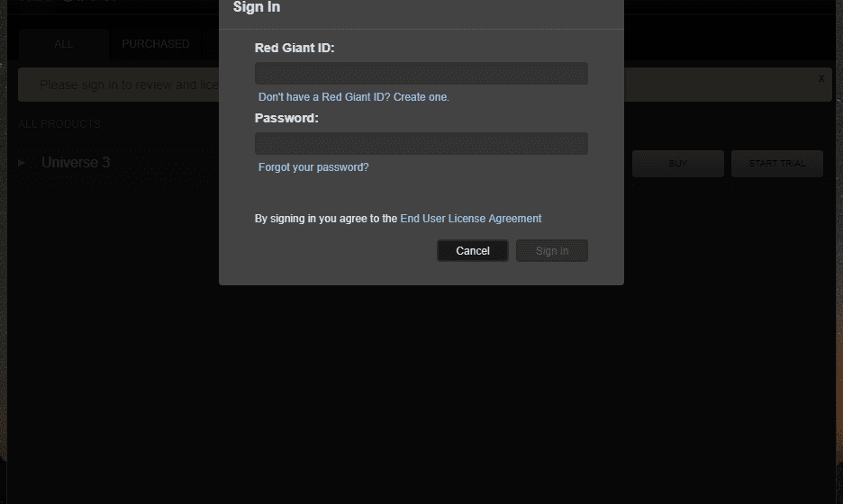Open the 'Create one' Red Giant ID link
The height and width of the screenshot is (504, 843).
(x=421, y=97)
